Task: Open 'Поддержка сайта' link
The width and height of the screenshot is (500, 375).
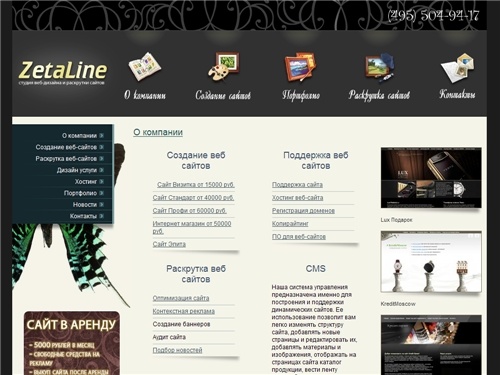Action: coord(297,185)
